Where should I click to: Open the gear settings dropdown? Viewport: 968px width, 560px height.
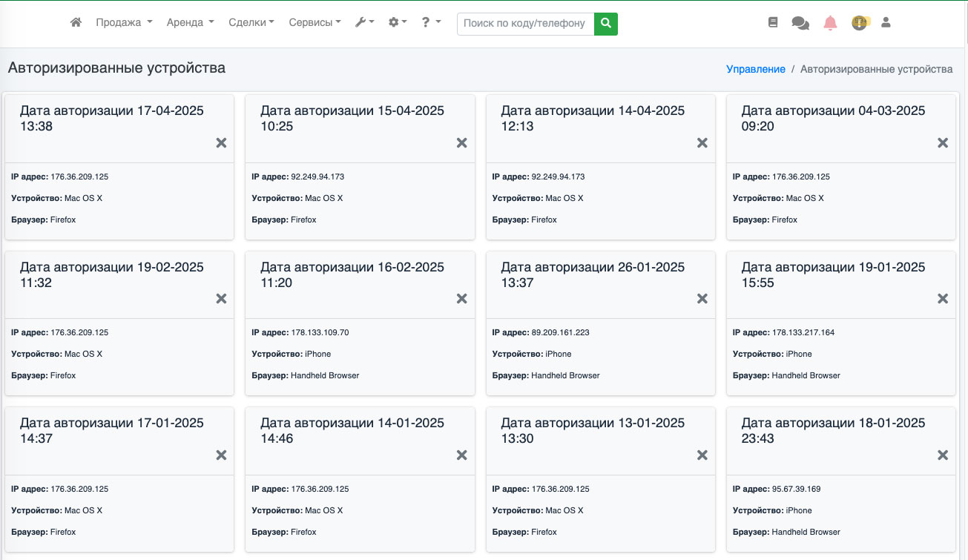pos(398,23)
